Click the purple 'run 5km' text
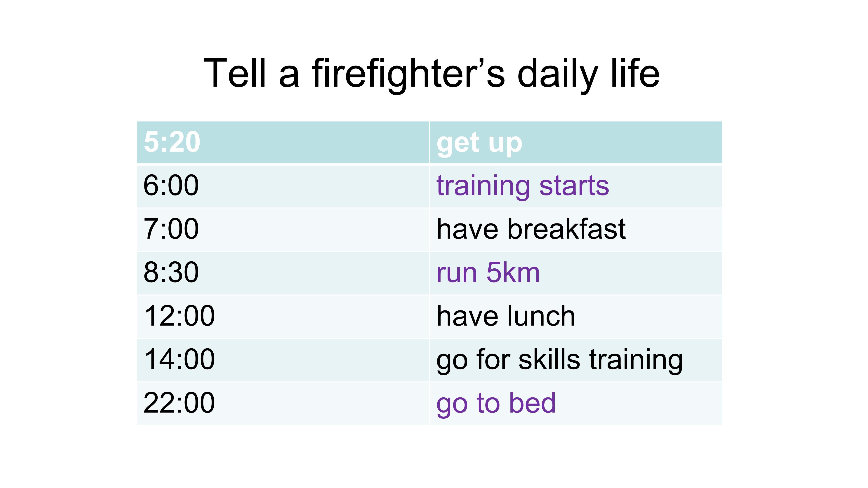This screenshot has width=868, height=488. (x=488, y=272)
